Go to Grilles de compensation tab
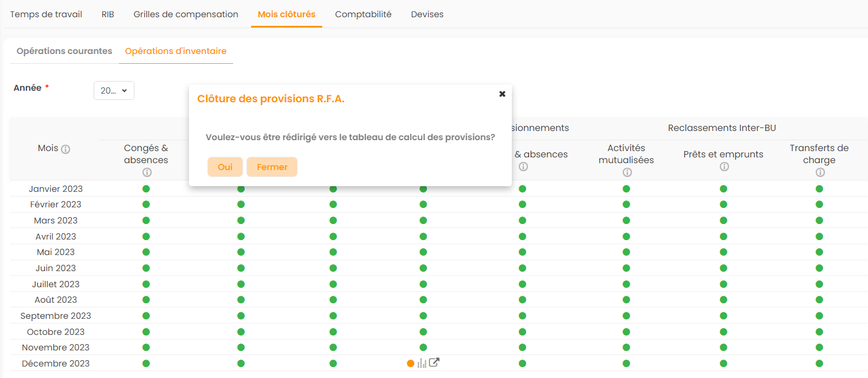The image size is (868, 378). pyautogui.click(x=186, y=14)
